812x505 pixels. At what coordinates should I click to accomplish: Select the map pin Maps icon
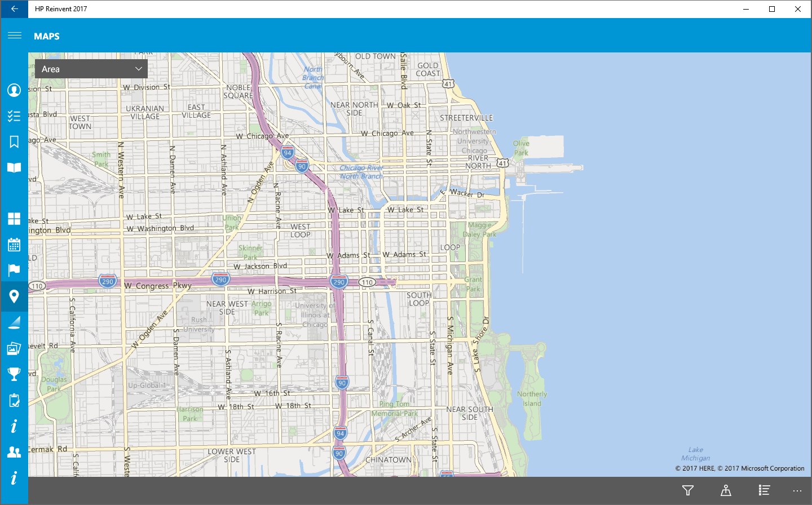coord(14,296)
